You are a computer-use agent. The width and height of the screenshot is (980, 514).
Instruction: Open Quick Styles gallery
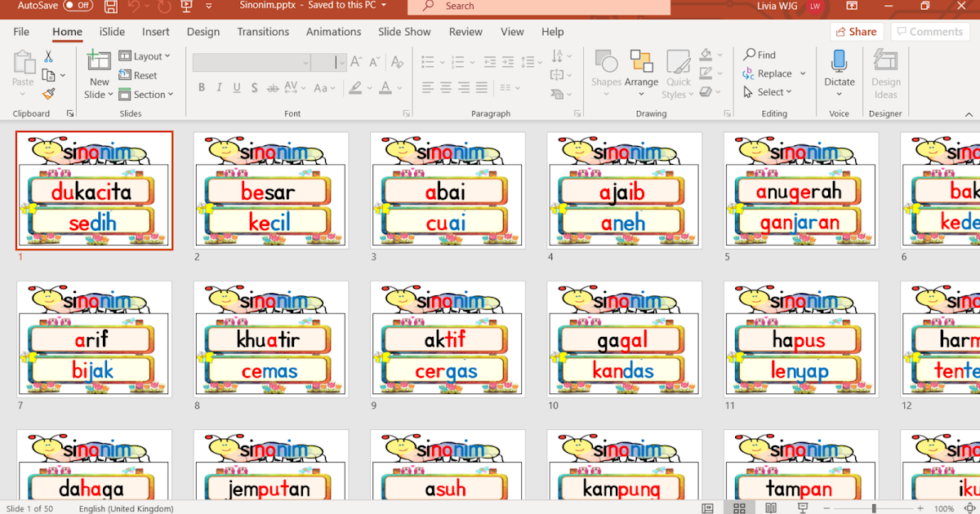click(678, 73)
